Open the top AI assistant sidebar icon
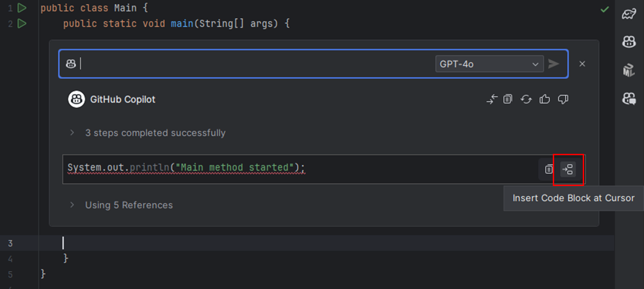The image size is (644, 289). point(629,14)
